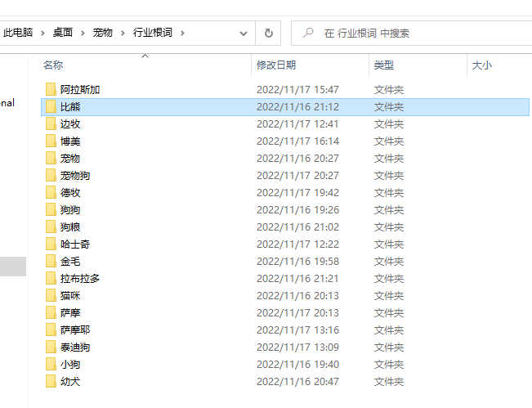Image resolution: width=532 pixels, height=408 pixels.
Task: Expand chevron after 行业根词 breadcrumb
Action: pos(182,33)
